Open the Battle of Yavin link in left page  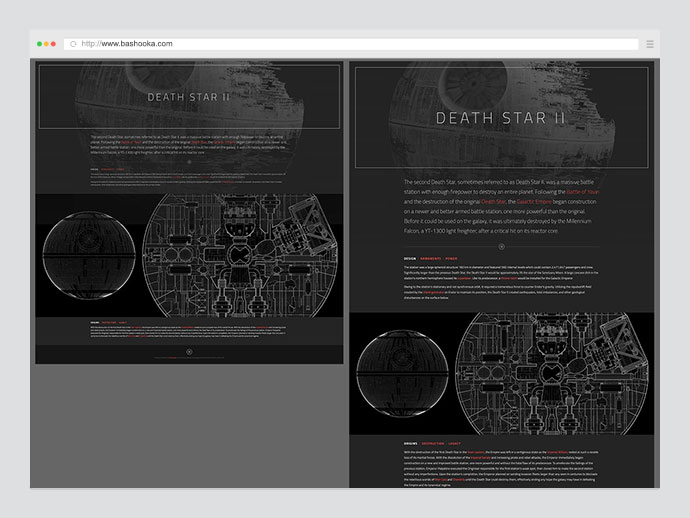(x=131, y=142)
